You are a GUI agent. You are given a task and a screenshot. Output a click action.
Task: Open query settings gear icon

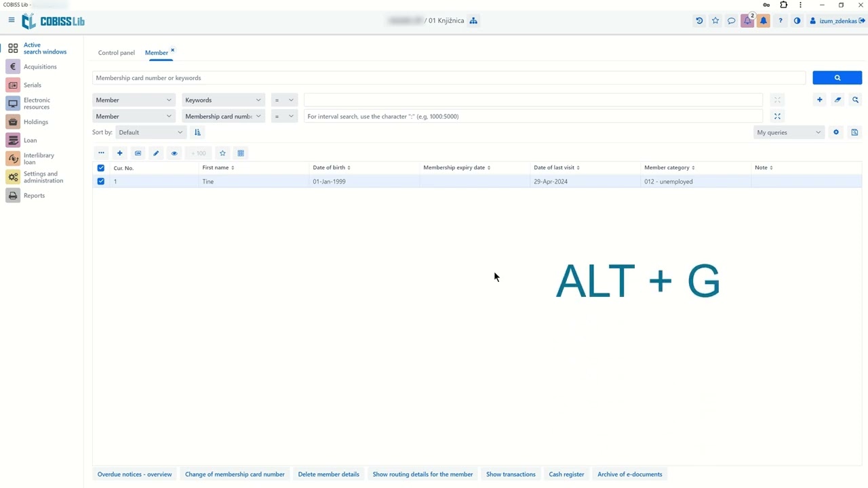click(x=836, y=132)
